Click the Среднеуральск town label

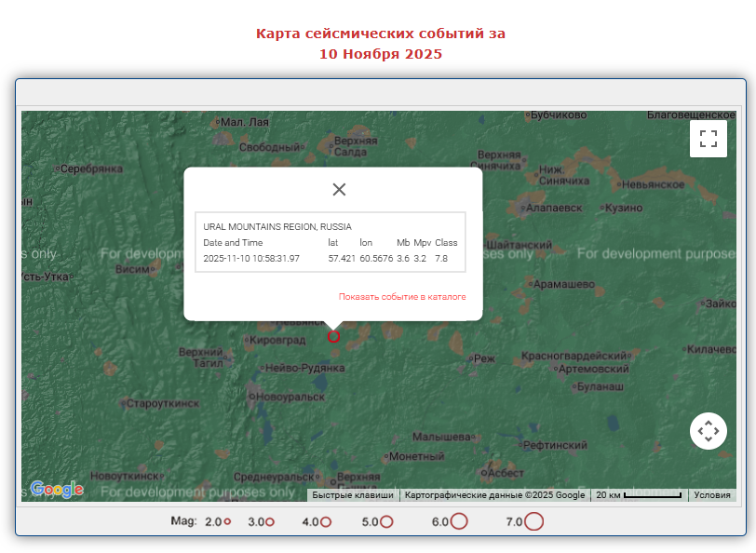[x=275, y=477]
